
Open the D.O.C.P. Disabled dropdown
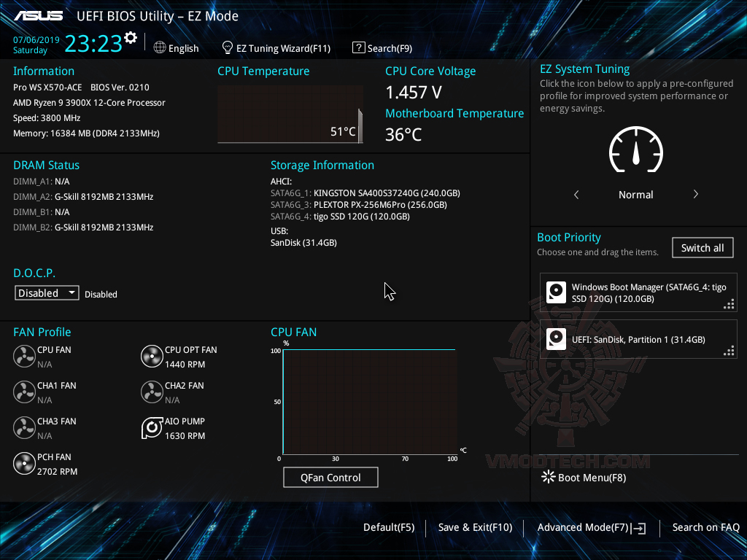(x=46, y=292)
